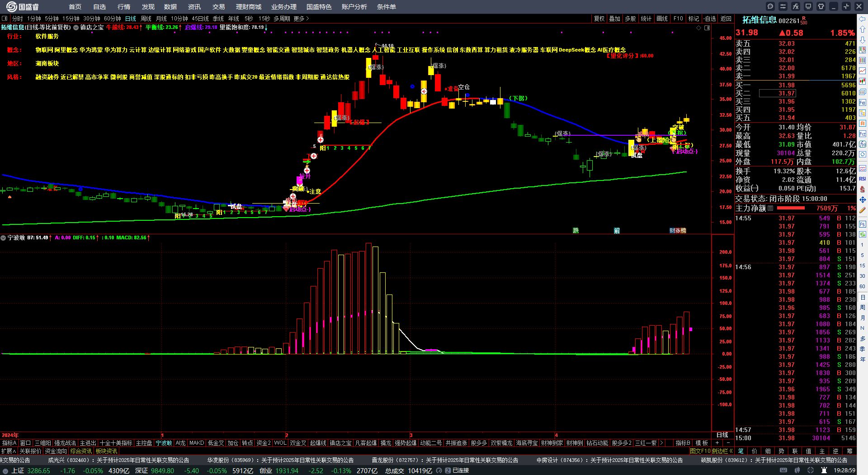The width and height of the screenshot is (868, 475).
Task: Click the keyboard icon in status bar
Action: click(x=783, y=470)
